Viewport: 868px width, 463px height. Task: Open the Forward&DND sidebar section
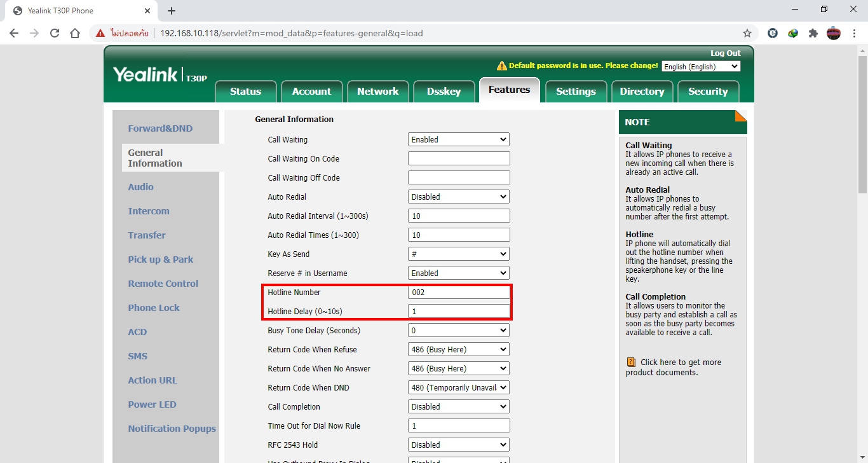tap(160, 128)
